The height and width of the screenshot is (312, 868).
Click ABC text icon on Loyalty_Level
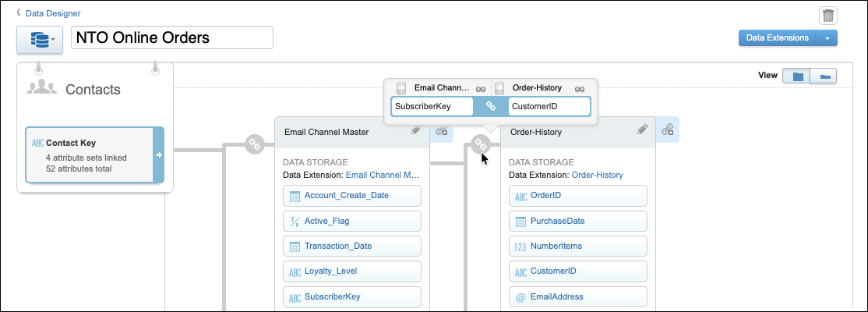(x=295, y=272)
